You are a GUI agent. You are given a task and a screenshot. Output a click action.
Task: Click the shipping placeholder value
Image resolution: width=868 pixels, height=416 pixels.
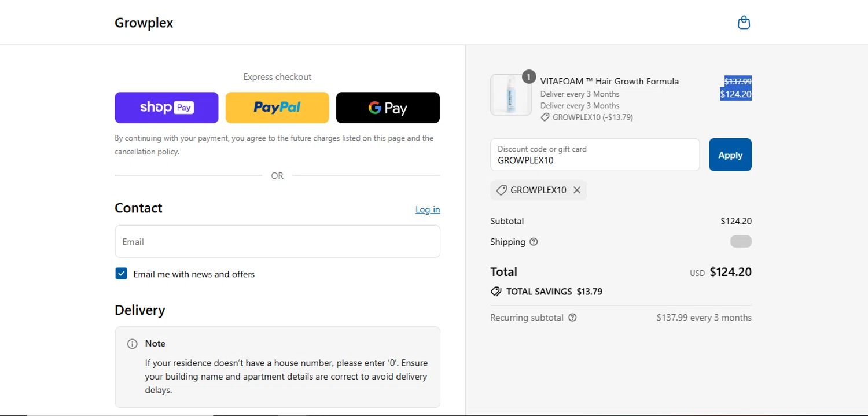coord(741,242)
